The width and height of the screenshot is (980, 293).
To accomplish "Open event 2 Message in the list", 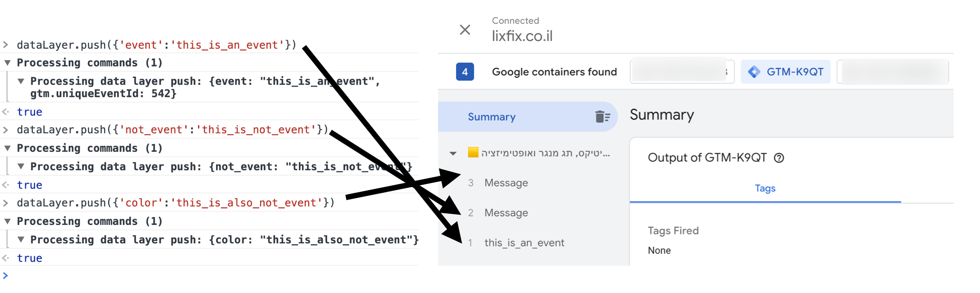I will tap(533, 212).
